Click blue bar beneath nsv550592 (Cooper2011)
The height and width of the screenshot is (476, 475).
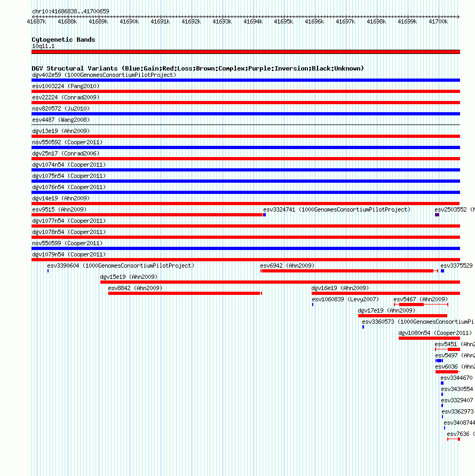coord(246,147)
